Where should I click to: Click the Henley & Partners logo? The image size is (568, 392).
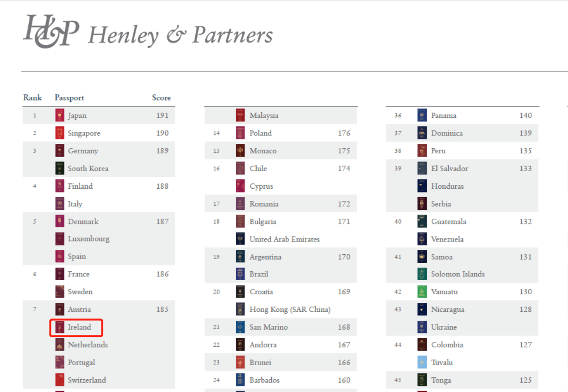tap(148, 32)
